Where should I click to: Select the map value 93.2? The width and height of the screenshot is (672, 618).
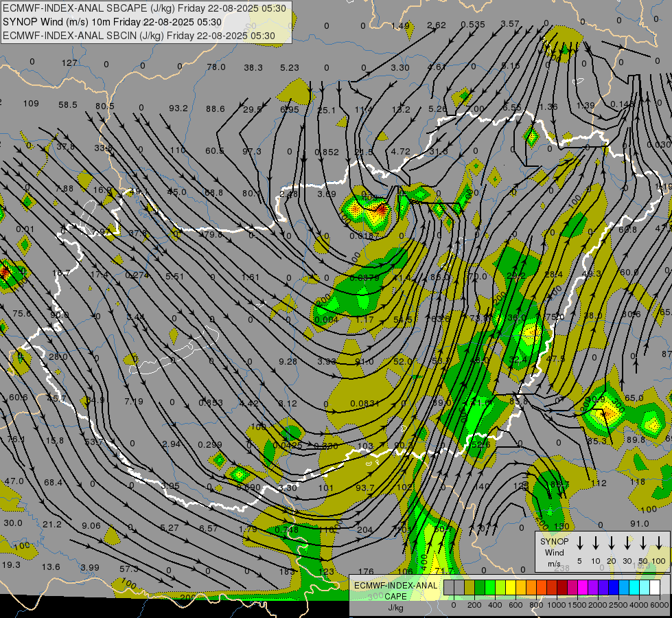178,108
